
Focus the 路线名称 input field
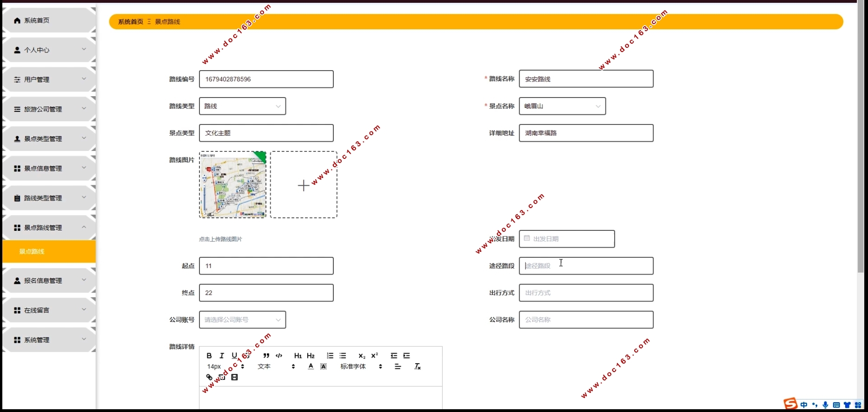tap(586, 79)
